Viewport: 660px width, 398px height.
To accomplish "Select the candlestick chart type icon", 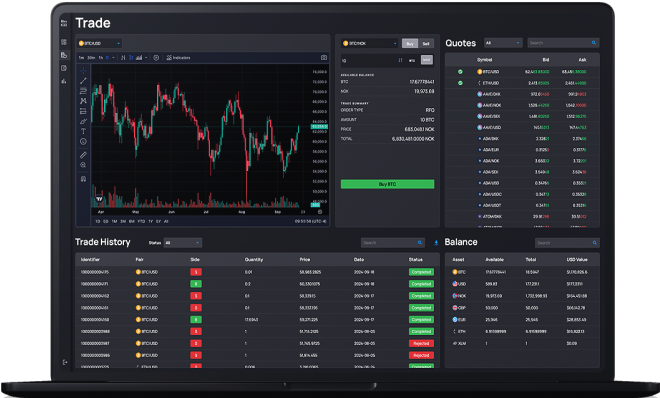I will [x=131, y=58].
